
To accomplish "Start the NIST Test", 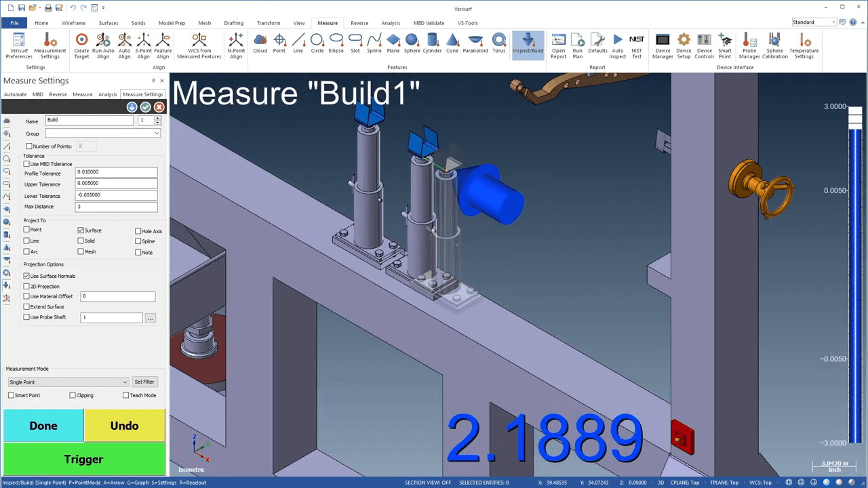I will [x=637, y=46].
